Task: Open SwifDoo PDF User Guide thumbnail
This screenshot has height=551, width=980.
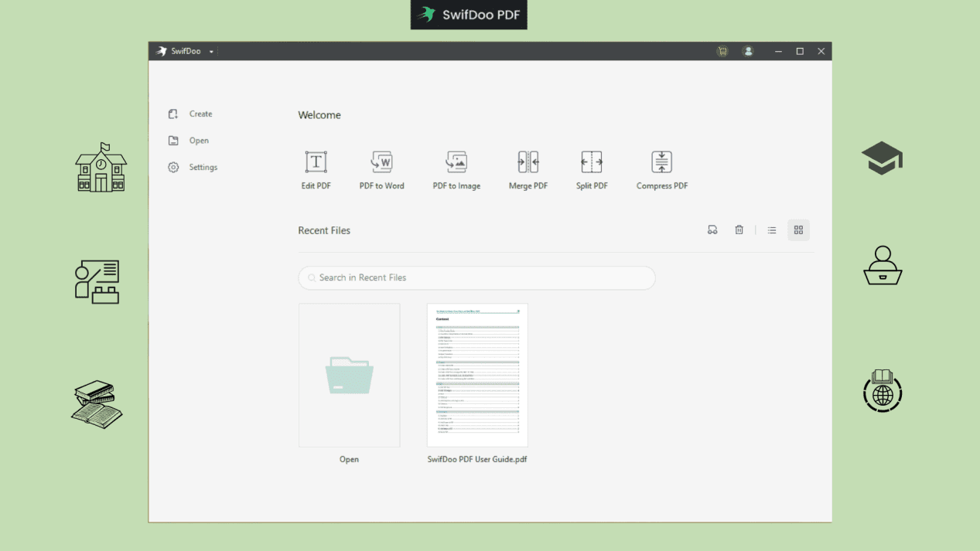Action: coord(477,375)
